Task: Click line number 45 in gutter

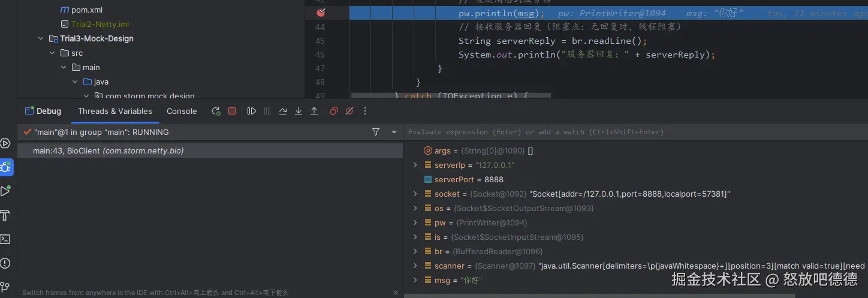Action: tap(320, 41)
